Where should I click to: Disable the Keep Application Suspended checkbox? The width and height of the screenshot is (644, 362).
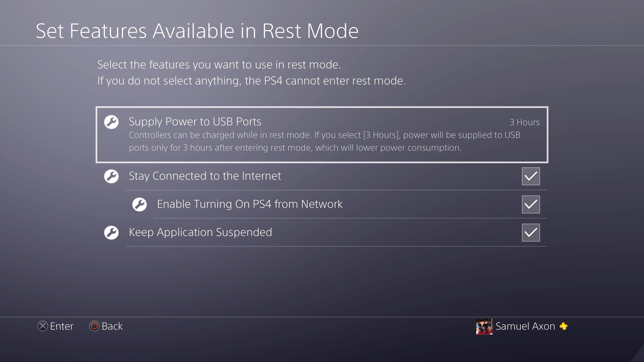point(531,233)
